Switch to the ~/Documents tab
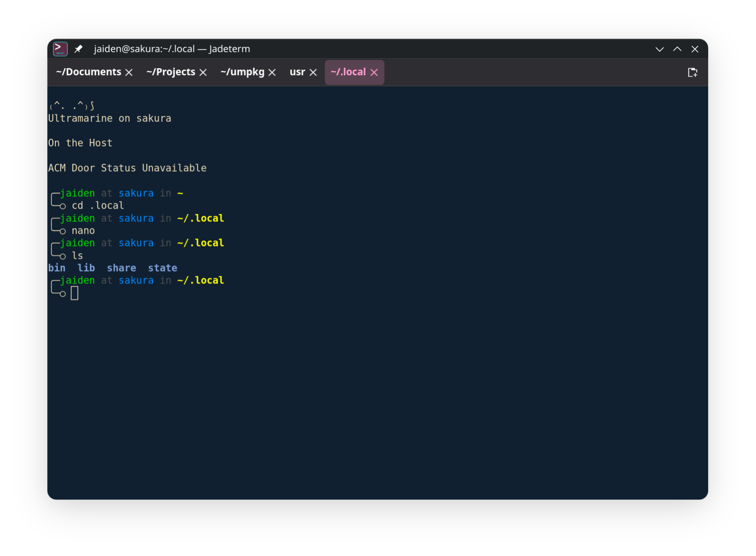 pyautogui.click(x=89, y=72)
